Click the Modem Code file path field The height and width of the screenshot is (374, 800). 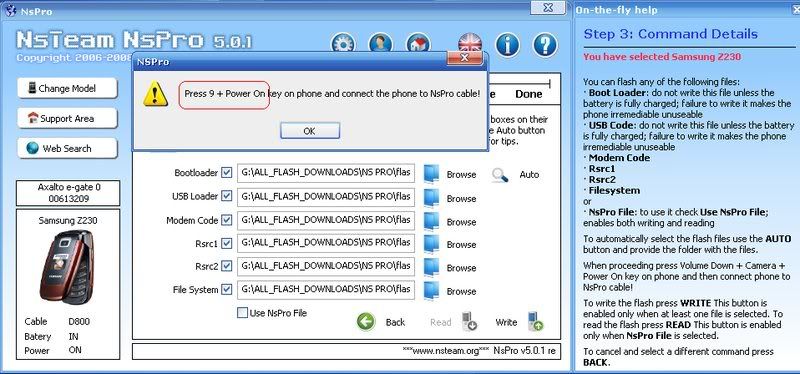point(326,220)
